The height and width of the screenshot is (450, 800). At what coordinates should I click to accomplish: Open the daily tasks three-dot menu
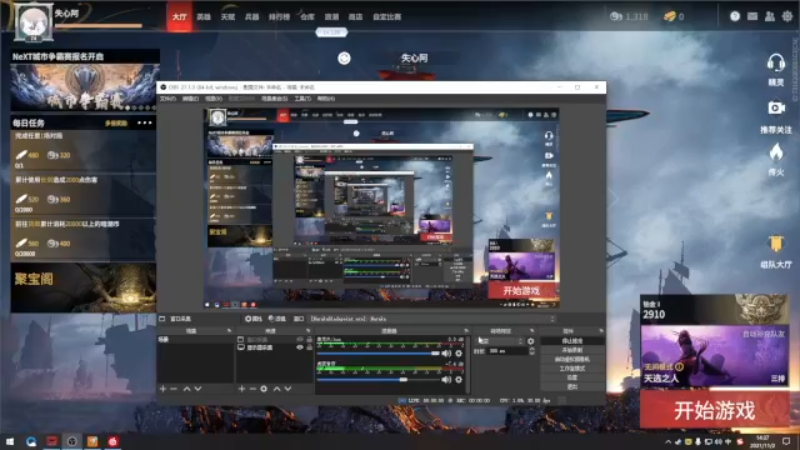pos(144,123)
